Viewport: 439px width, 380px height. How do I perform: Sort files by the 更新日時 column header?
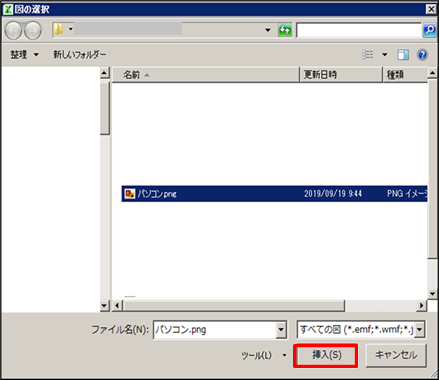[341, 74]
